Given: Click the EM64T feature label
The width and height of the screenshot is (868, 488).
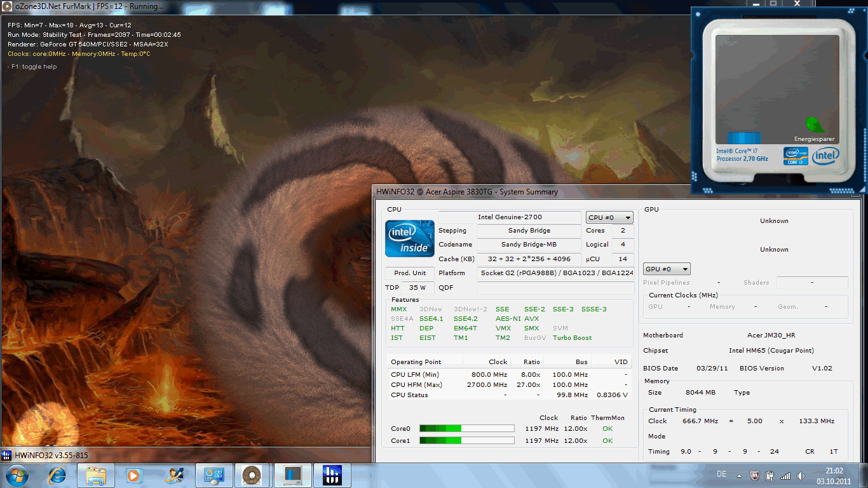Looking at the screenshot, I should tap(465, 328).
